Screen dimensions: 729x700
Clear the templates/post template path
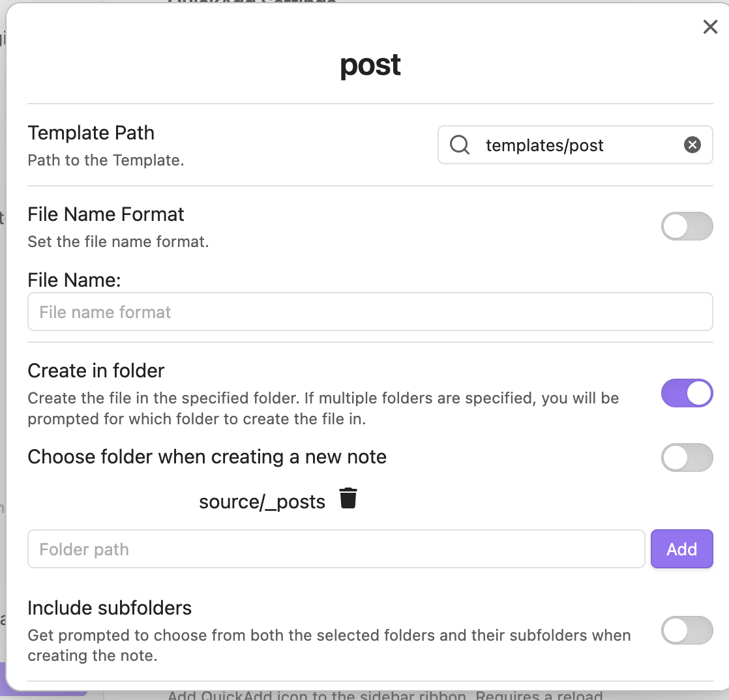click(x=692, y=145)
